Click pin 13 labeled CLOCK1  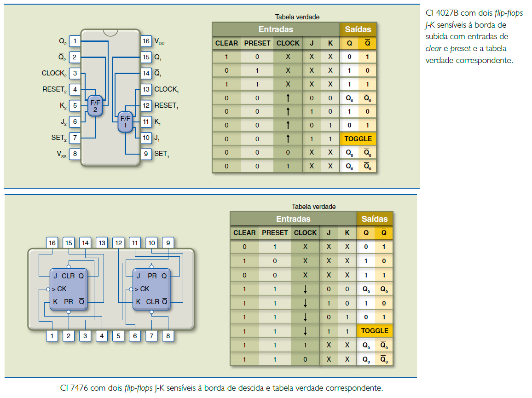146,89
